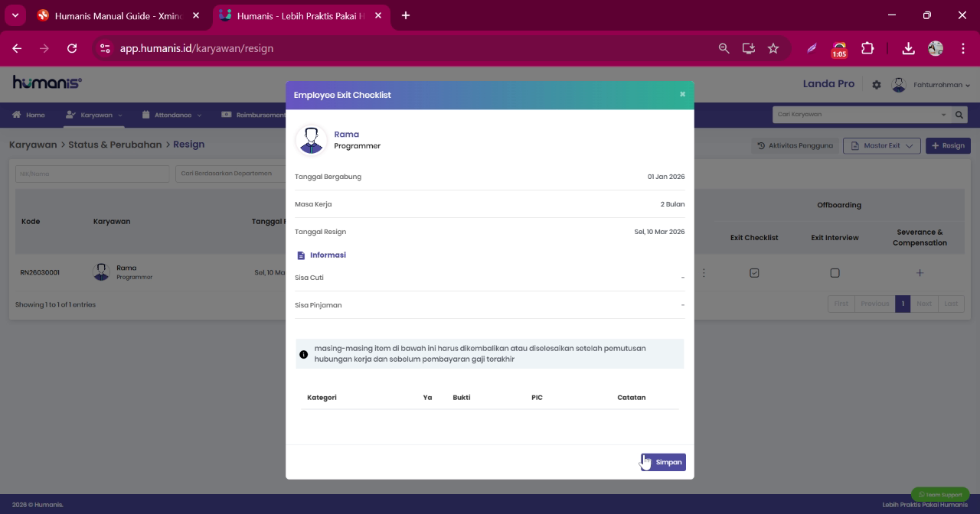
Task: Go back in browser
Action: 17,48
